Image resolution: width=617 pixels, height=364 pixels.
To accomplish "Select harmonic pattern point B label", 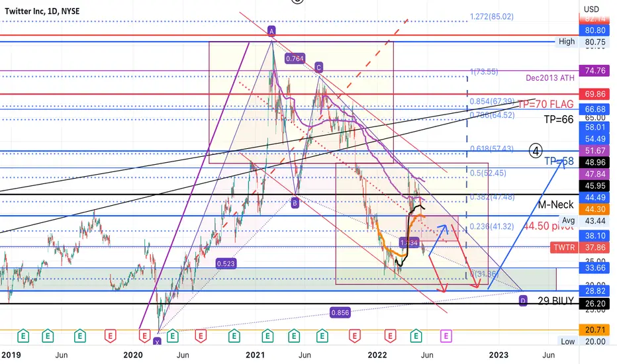I will (x=295, y=203).
